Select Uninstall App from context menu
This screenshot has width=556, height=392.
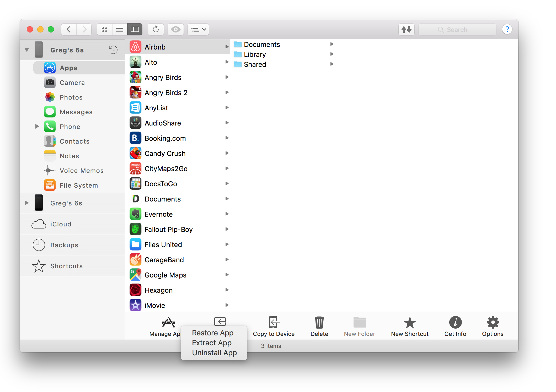pyautogui.click(x=213, y=353)
